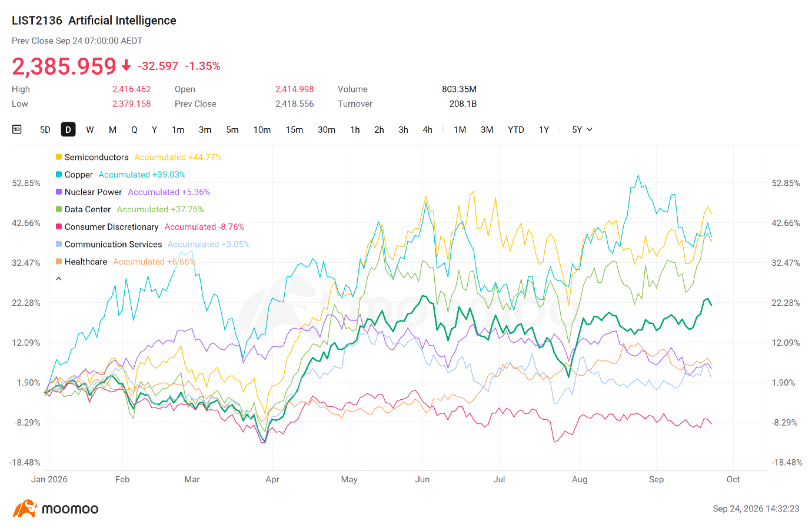Open the 5Y range dropdown
Image resolution: width=812 pixels, height=528 pixels.
[x=582, y=129]
